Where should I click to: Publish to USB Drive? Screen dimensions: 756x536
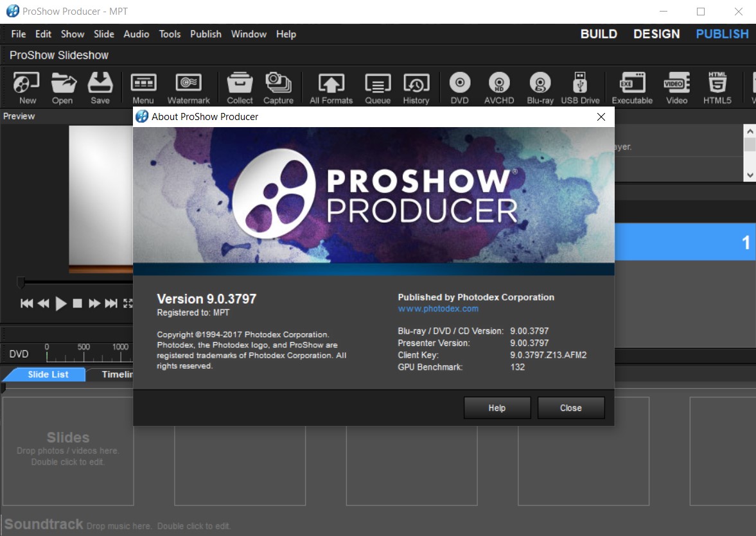(580, 87)
